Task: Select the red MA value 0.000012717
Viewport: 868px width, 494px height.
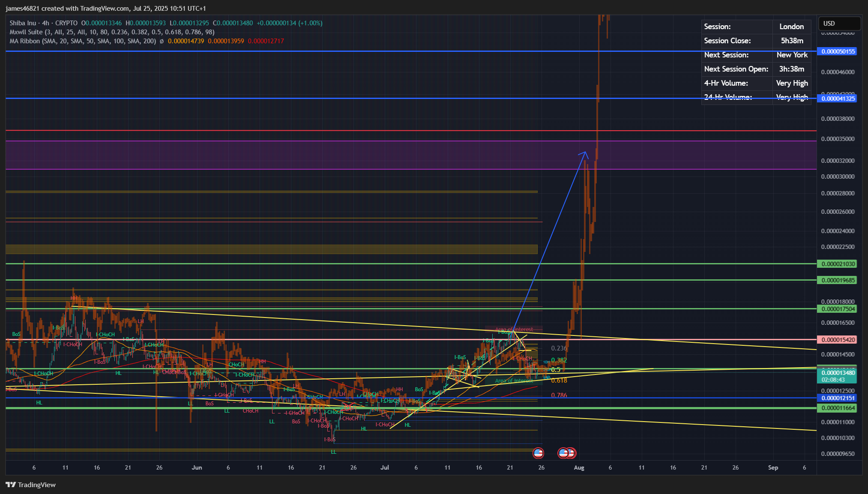Action: tap(266, 41)
